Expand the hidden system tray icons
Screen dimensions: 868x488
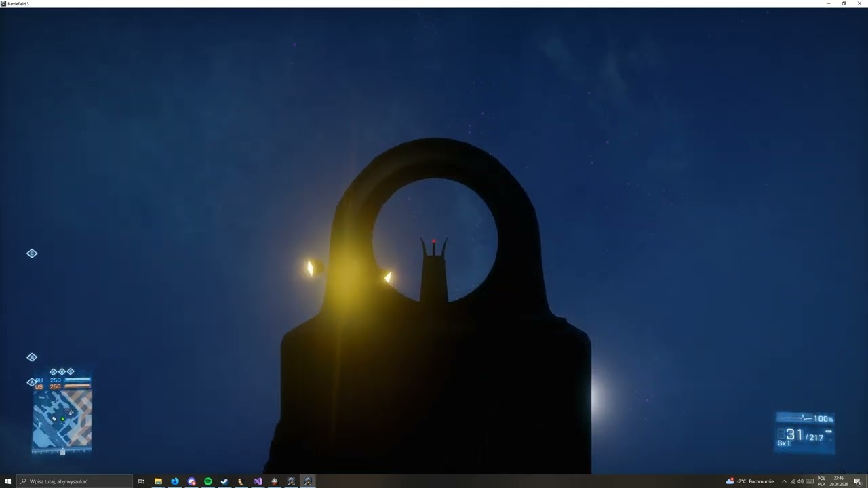coord(784,481)
